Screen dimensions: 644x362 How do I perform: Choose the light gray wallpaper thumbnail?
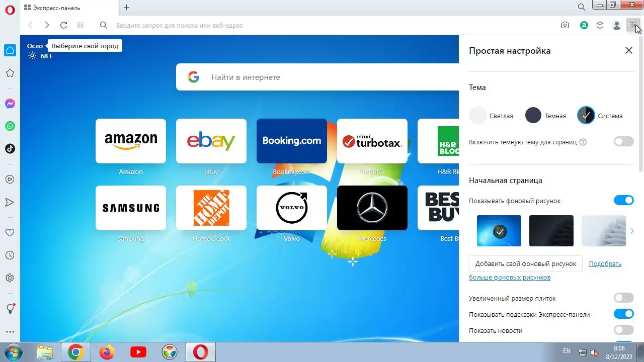pyautogui.click(x=604, y=231)
